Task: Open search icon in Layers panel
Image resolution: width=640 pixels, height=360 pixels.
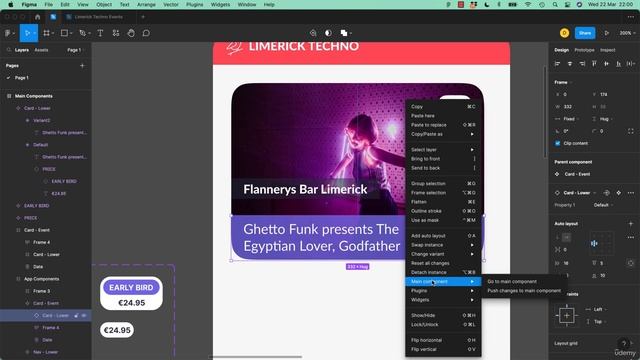Action: 9,50
